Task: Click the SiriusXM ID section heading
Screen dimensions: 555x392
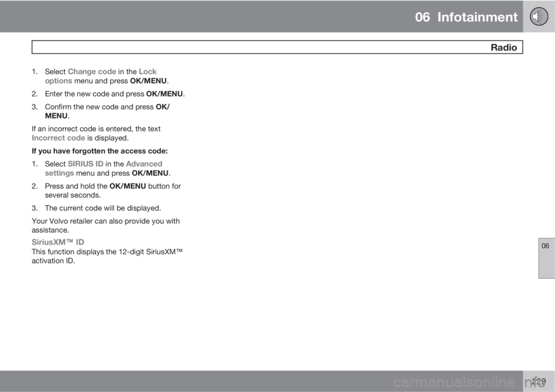Action: (58, 242)
